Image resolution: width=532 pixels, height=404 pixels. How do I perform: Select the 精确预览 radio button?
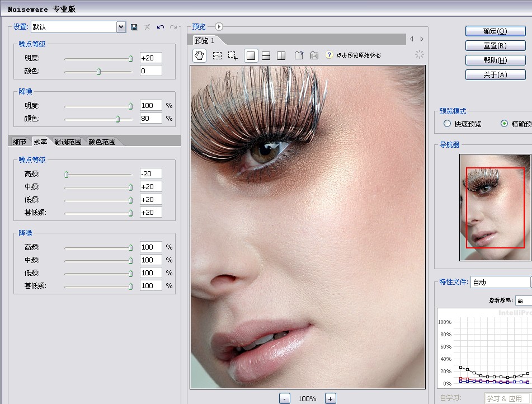504,124
